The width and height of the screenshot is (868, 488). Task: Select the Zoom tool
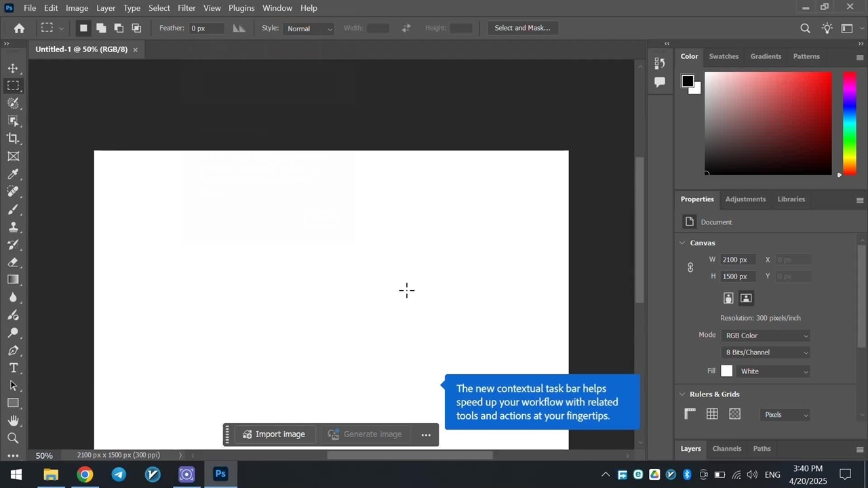coord(13,439)
